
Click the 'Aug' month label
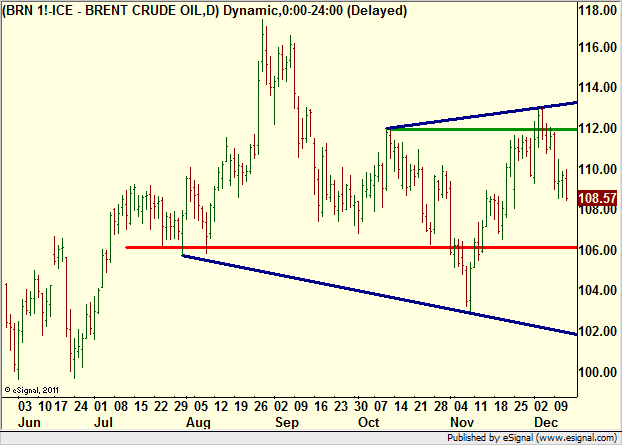tap(198, 423)
